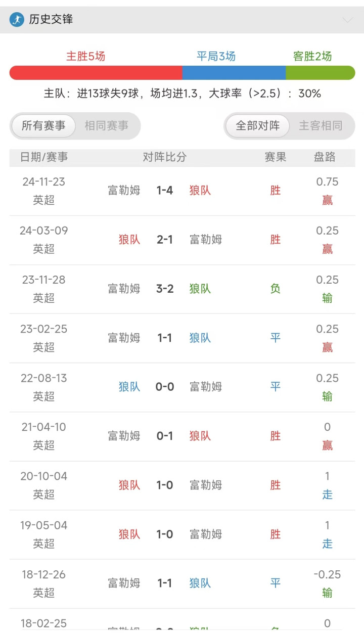Select the 全部对阵 toggle option
This screenshot has width=364, height=633.
tap(258, 126)
